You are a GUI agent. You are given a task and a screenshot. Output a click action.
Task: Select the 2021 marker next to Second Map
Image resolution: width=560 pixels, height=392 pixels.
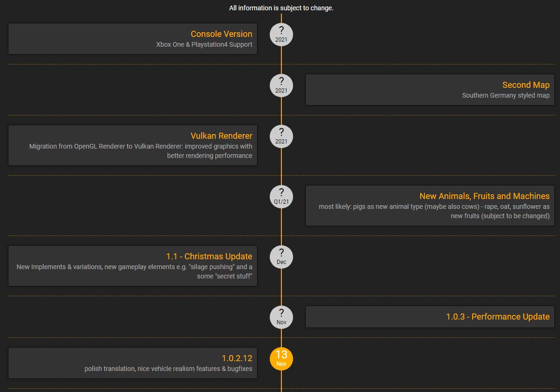pyautogui.click(x=281, y=86)
